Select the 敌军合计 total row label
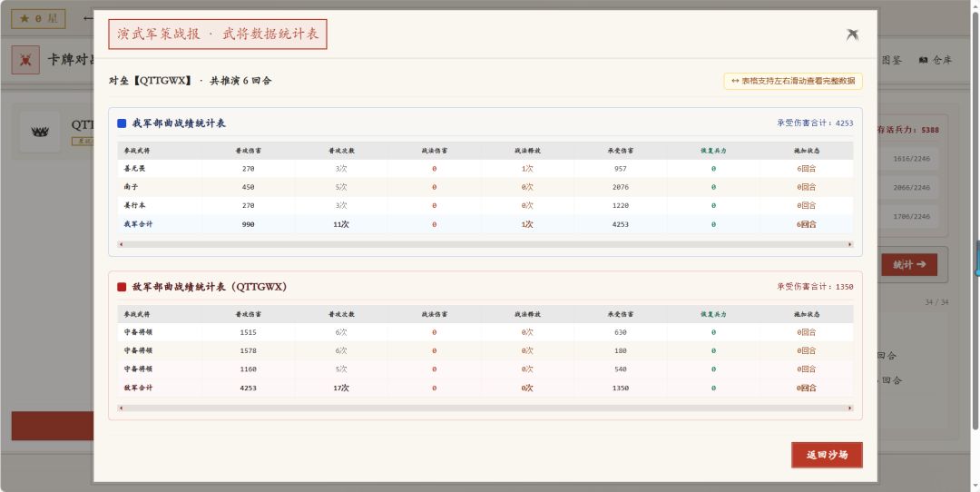 138,388
